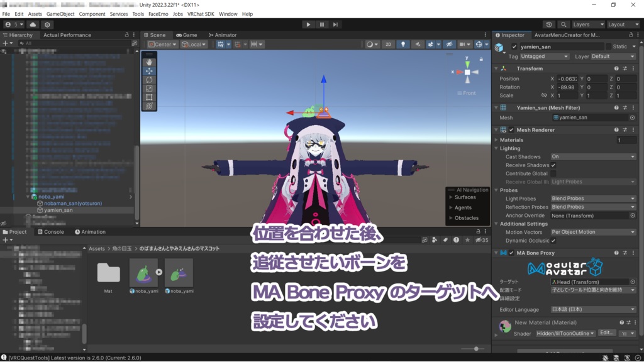Disable the MA Bone Proxy component checkbox
Screen dimensions: 644x362
click(x=511, y=253)
